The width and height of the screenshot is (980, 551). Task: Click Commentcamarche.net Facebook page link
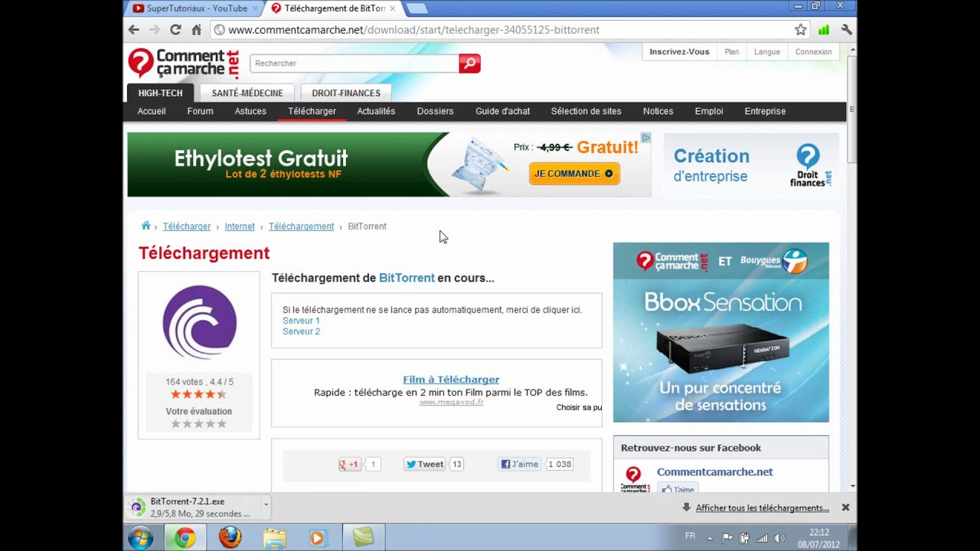(x=715, y=472)
